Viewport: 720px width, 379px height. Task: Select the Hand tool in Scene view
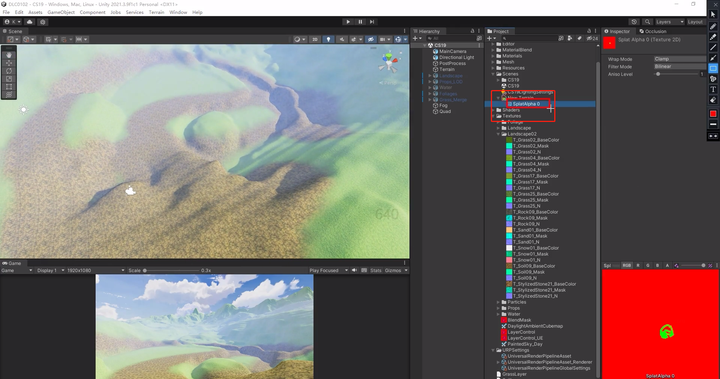[9, 55]
